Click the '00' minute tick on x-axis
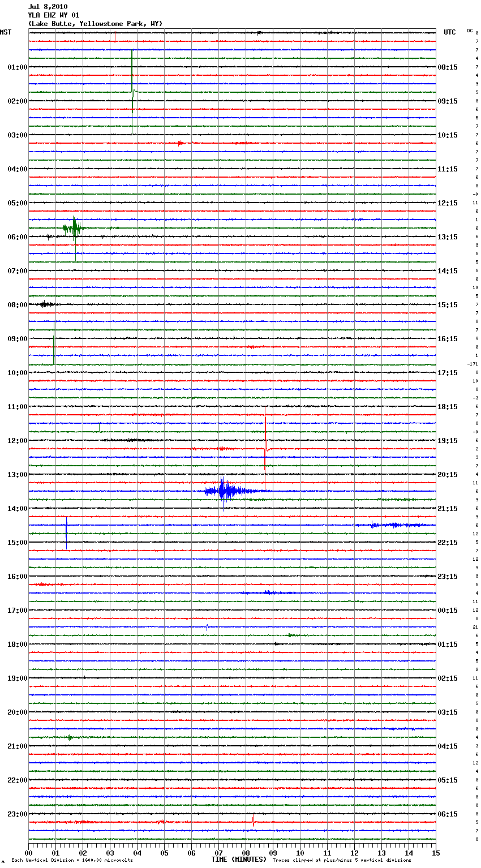Screen dimensions: 481x868 (29, 853)
